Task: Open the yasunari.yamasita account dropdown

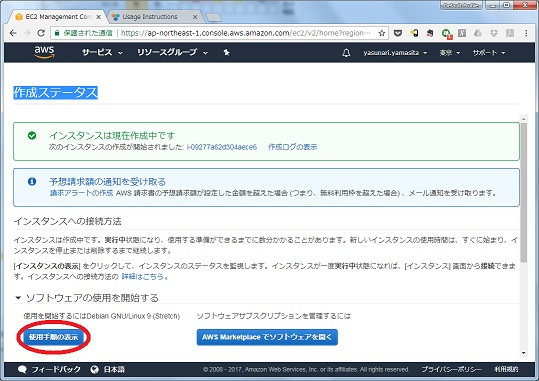Action: coord(395,53)
